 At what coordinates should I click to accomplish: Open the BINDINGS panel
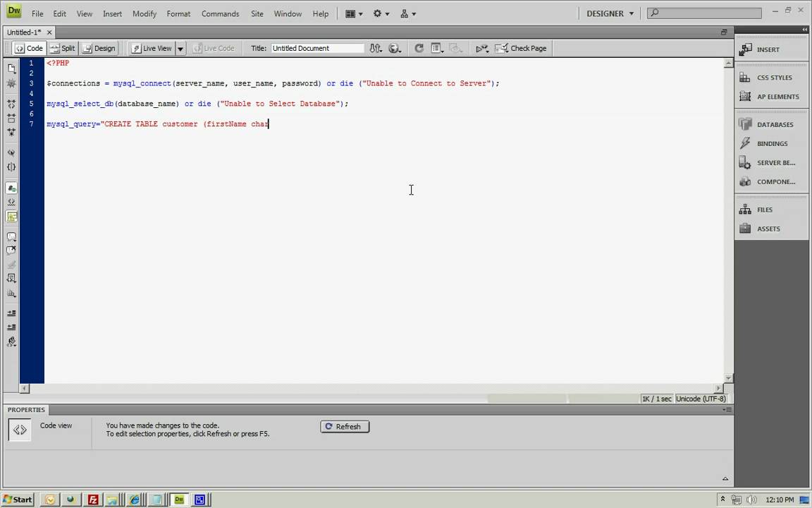[771, 144]
